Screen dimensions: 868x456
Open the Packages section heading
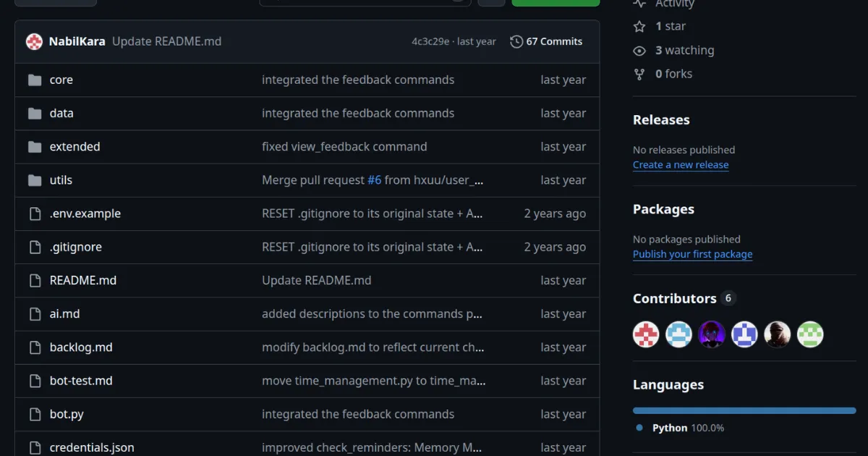[x=663, y=209]
